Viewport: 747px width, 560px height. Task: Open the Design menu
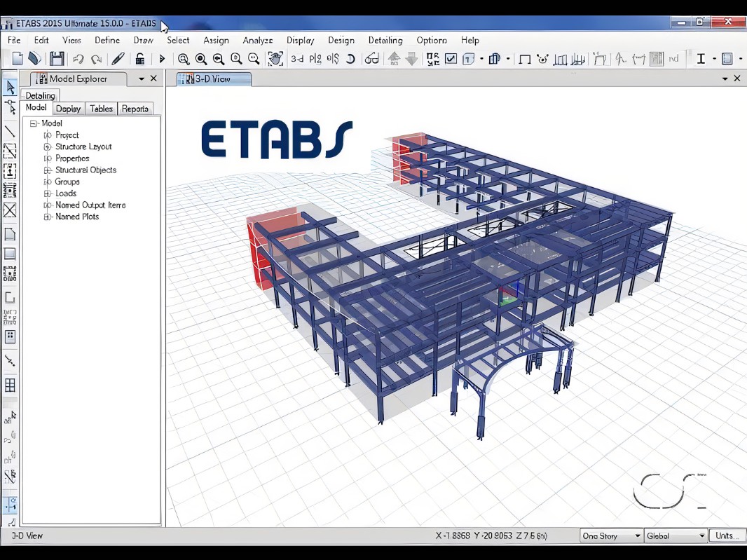click(341, 41)
